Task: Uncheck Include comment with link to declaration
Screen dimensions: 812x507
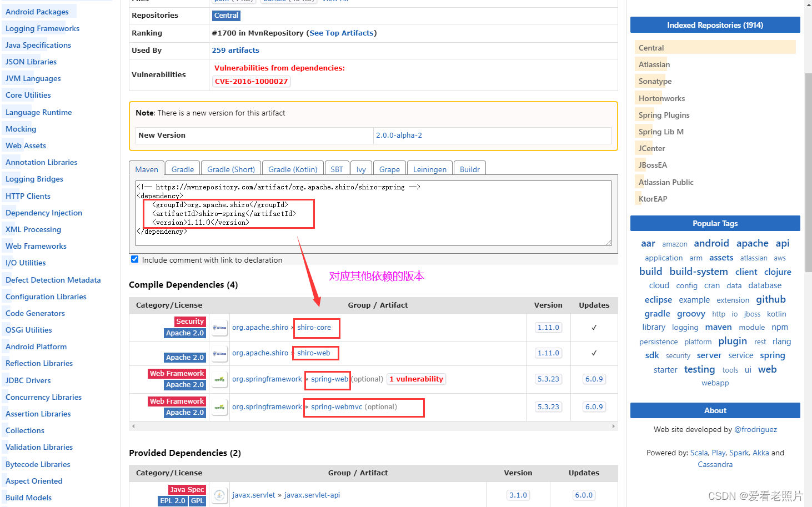Action: click(134, 259)
